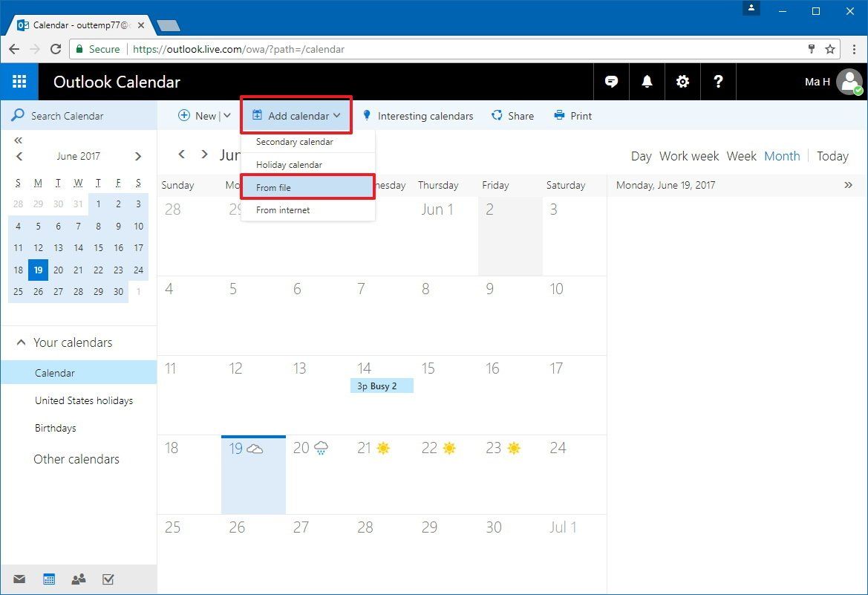Choose Holiday calendar from the menu
The image size is (868, 595).
coord(308,165)
